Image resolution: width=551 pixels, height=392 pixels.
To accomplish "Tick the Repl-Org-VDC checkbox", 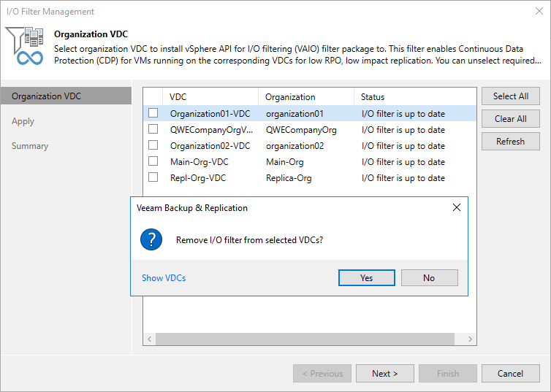I will (153, 177).
